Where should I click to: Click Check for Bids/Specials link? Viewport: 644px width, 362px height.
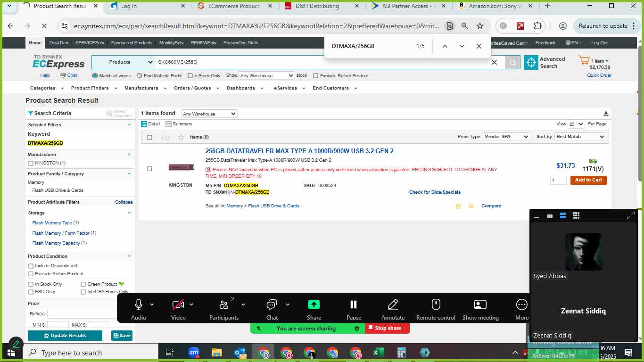[x=435, y=192]
